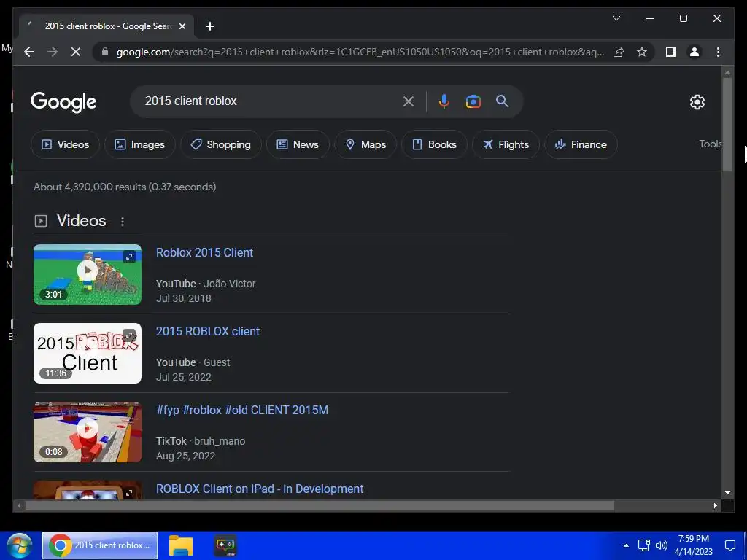Image resolution: width=747 pixels, height=560 pixels.
Task: Clear the Google search box text
Action: (409, 101)
